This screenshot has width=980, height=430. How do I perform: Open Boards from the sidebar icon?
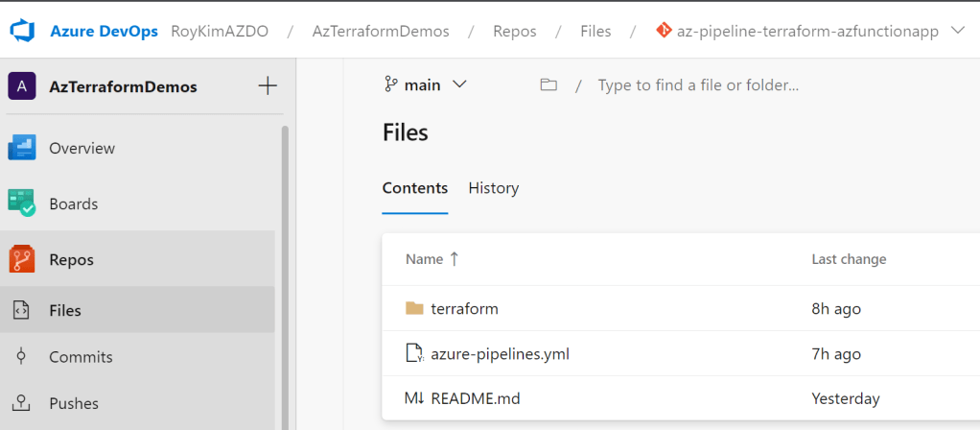pos(22,203)
